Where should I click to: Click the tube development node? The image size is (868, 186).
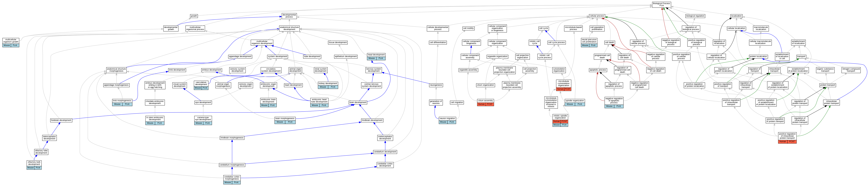point(312,56)
